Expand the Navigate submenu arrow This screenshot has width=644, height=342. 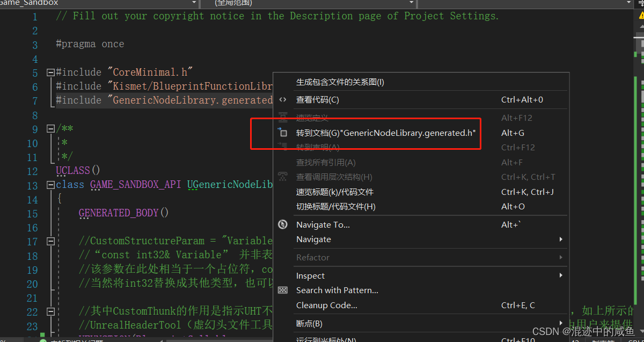point(561,239)
